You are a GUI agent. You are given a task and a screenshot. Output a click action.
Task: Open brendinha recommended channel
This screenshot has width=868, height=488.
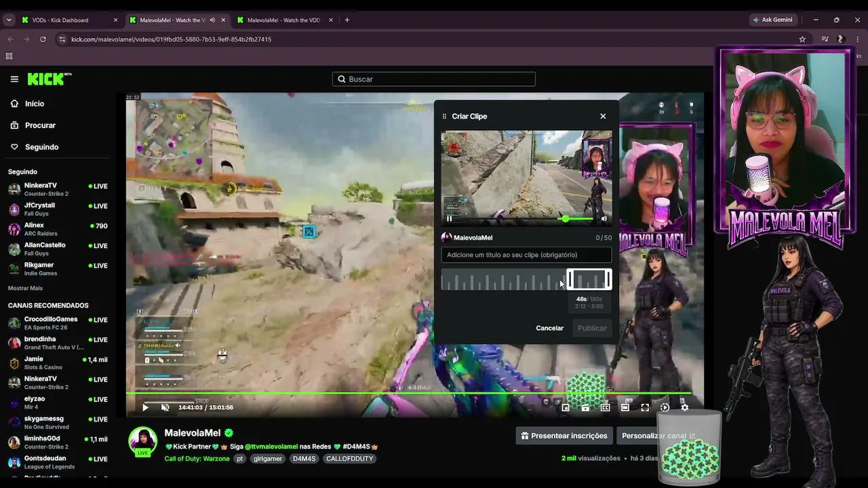58,343
